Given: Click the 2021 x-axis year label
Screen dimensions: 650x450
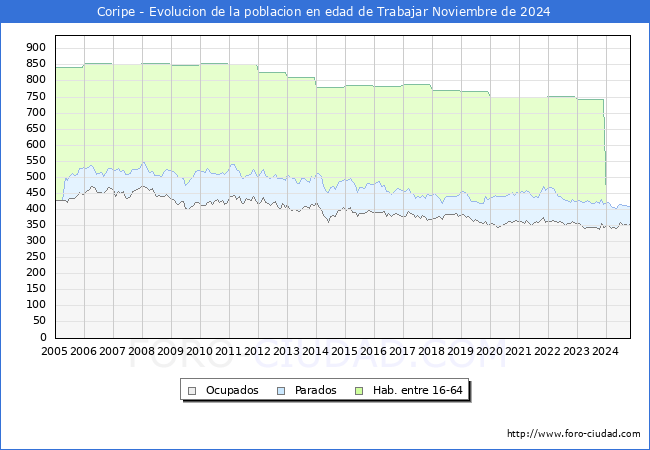Looking at the screenshot, I should tap(519, 351).
